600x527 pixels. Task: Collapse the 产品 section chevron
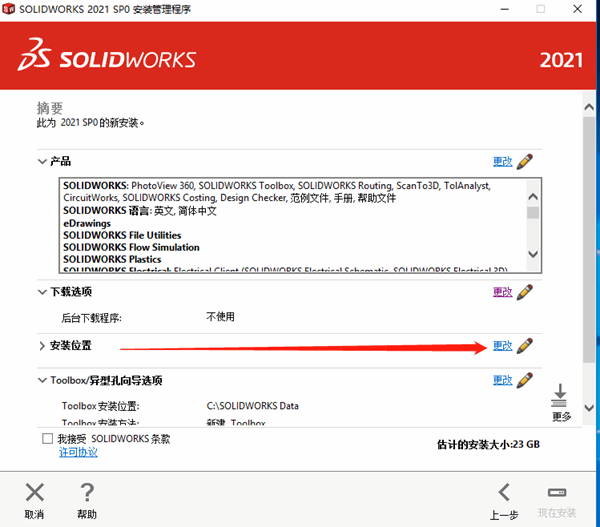[x=42, y=161]
